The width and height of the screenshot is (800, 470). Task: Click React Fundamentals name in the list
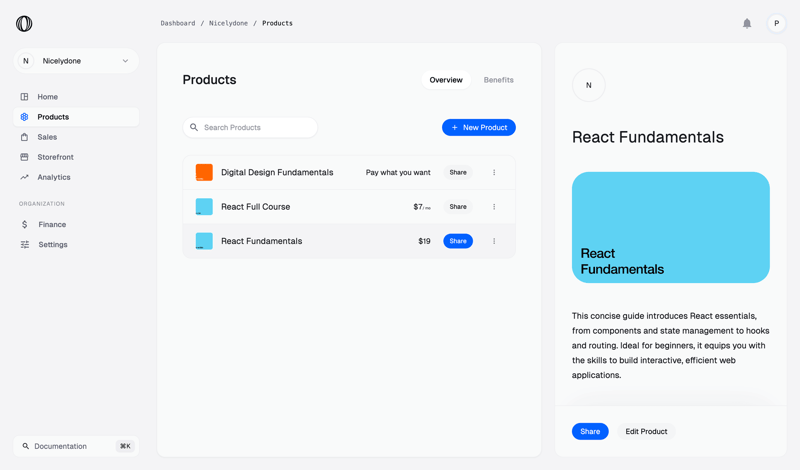pos(261,241)
